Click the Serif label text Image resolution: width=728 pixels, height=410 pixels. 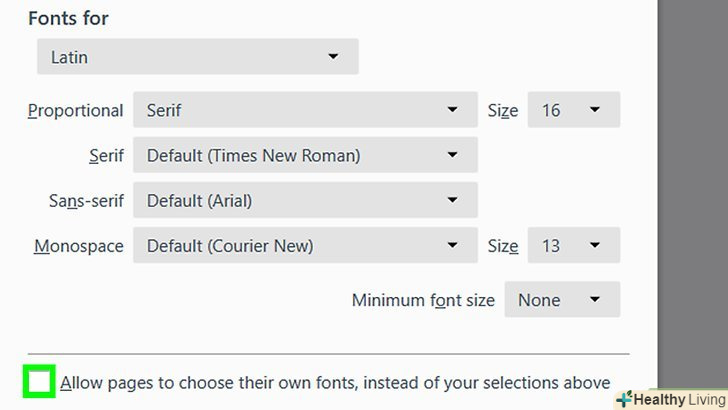pos(106,156)
